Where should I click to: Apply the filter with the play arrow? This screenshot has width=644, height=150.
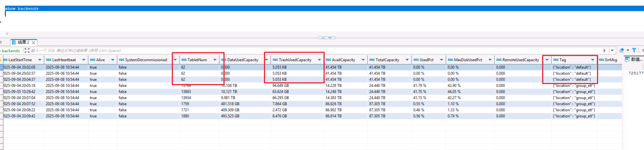(x=605, y=51)
